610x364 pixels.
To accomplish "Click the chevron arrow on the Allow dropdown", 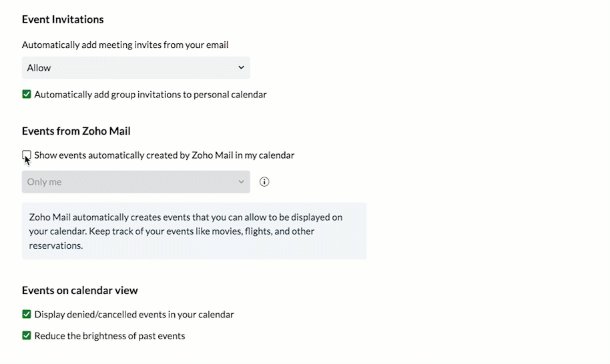I will point(241,68).
